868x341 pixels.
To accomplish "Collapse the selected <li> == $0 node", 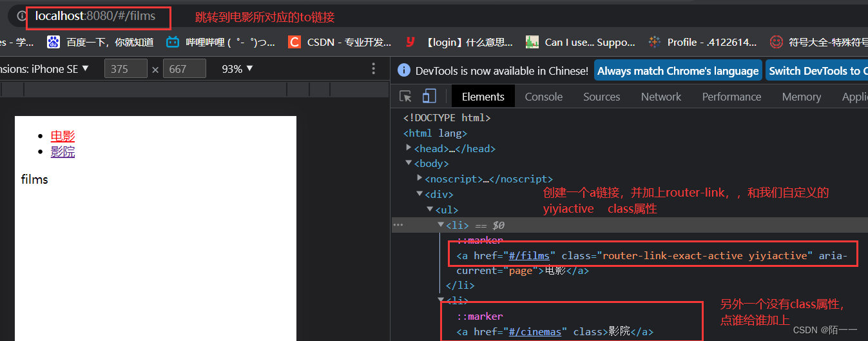I will [441, 224].
